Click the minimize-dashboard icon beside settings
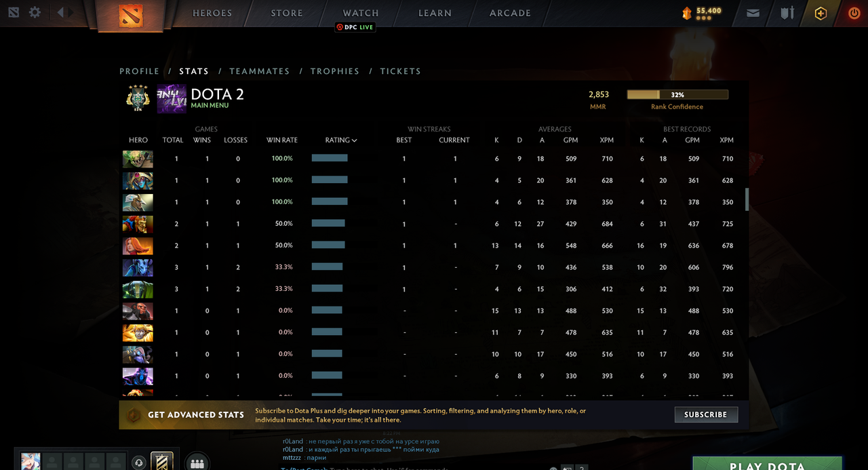 pos(14,12)
